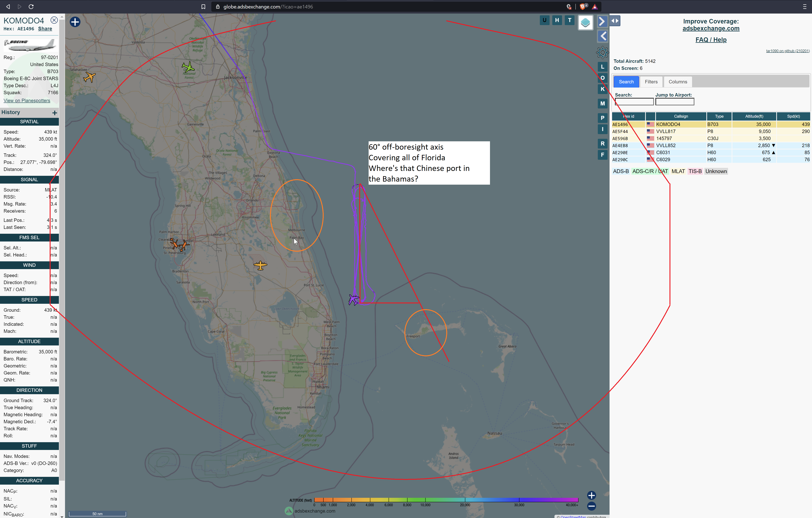812x518 pixels.
Task: Select the orange aircraft near Tallahassee
Action: point(89,77)
